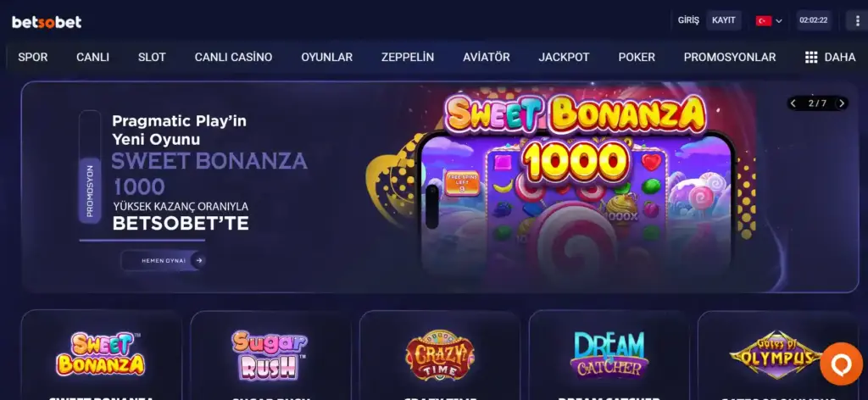The image size is (868, 400).
Task: Open the orange live chat bubble
Action: (x=841, y=364)
